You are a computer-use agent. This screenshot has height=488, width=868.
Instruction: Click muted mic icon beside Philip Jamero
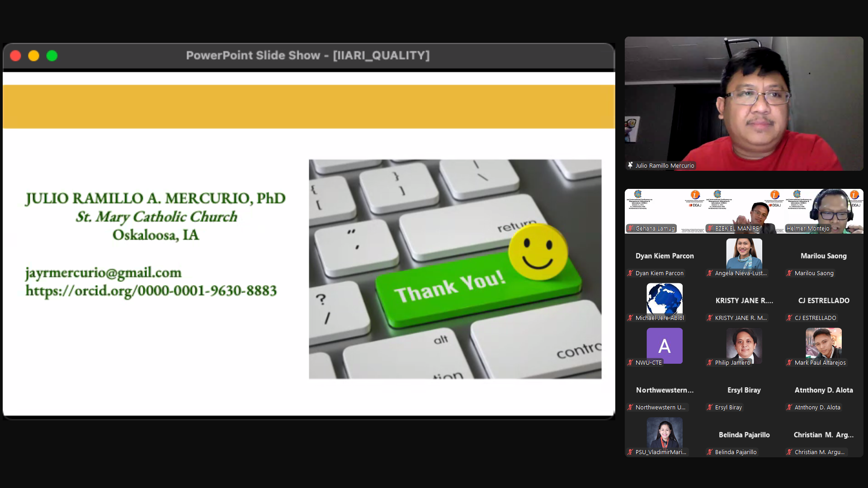tap(710, 362)
